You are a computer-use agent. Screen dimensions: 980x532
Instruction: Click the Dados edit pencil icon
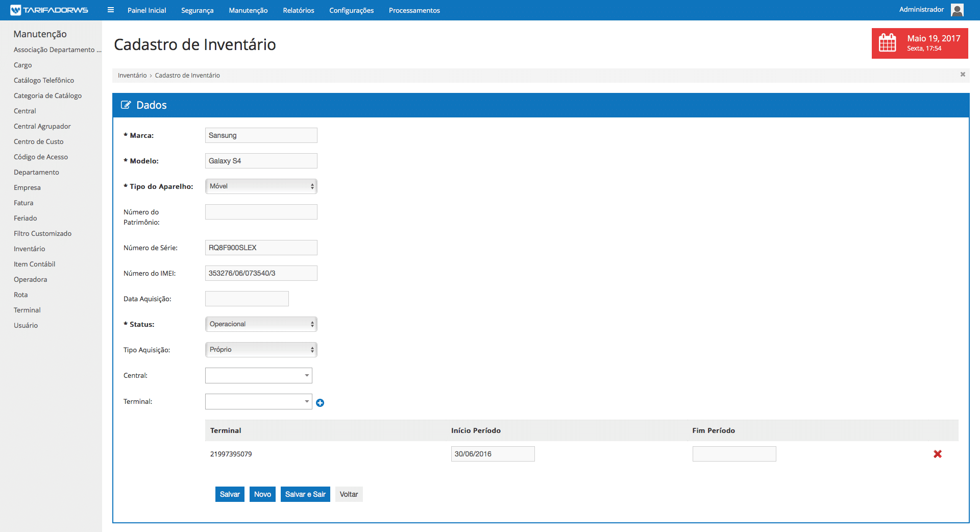126,105
